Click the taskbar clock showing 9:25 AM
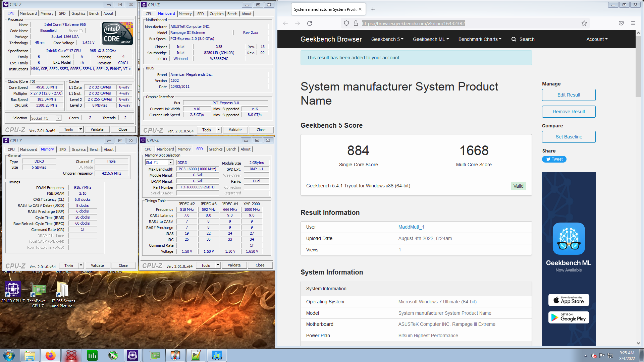Image resolution: width=644 pixels, height=362 pixels. (627, 355)
